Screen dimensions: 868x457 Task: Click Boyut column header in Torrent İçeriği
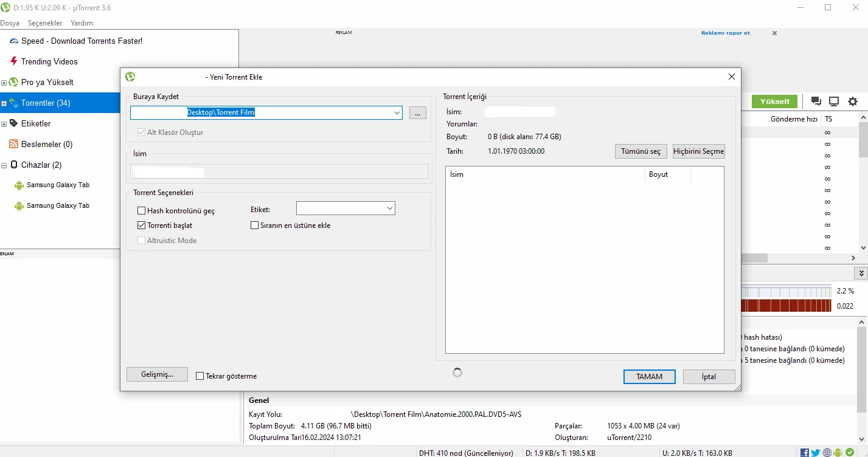coord(667,174)
